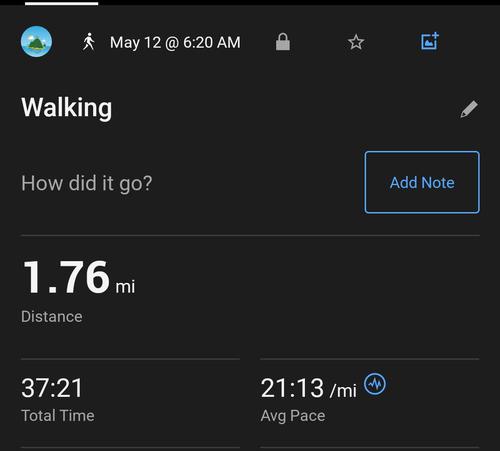Tap the How did it go? prompt
The width and height of the screenshot is (500, 451).
[87, 184]
